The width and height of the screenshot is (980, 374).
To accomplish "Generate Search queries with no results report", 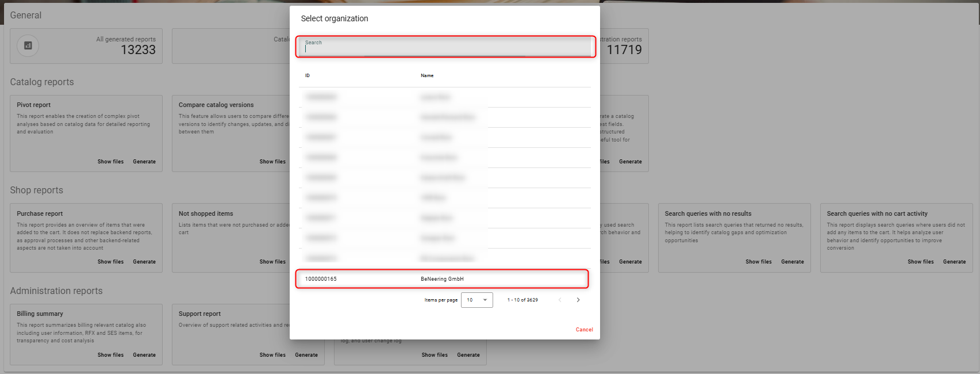I will pos(792,262).
